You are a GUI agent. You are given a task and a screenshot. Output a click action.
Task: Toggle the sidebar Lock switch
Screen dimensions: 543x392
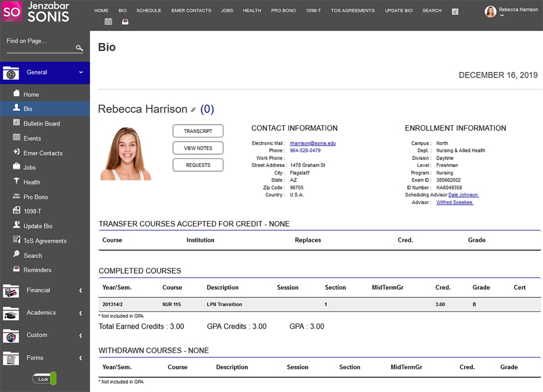45,379
